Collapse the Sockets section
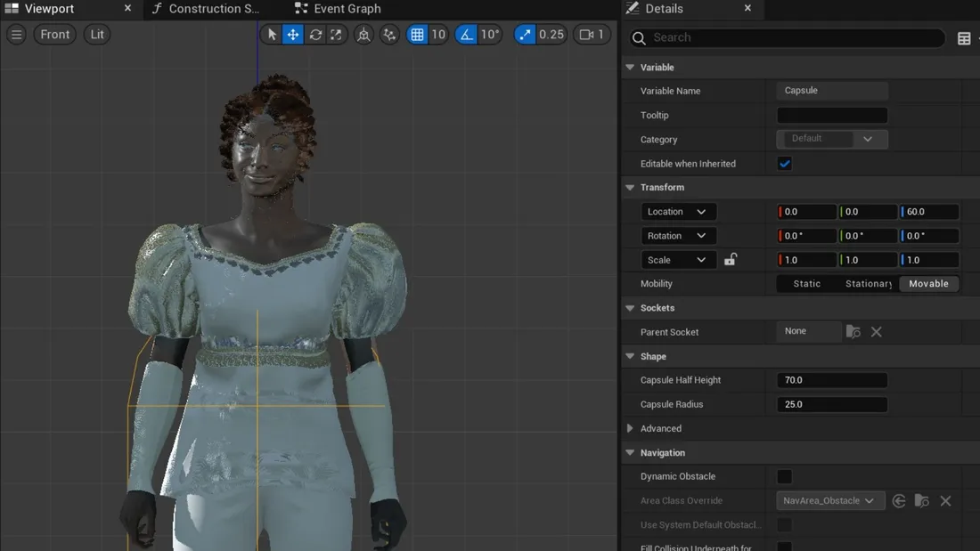The width and height of the screenshot is (980, 551). click(630, 308)
